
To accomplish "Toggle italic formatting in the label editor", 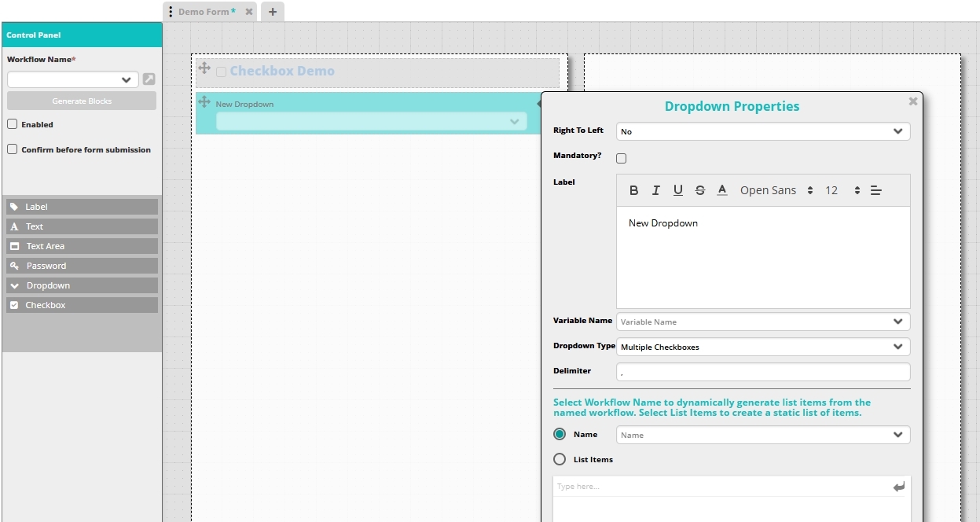I will point(656,190).
